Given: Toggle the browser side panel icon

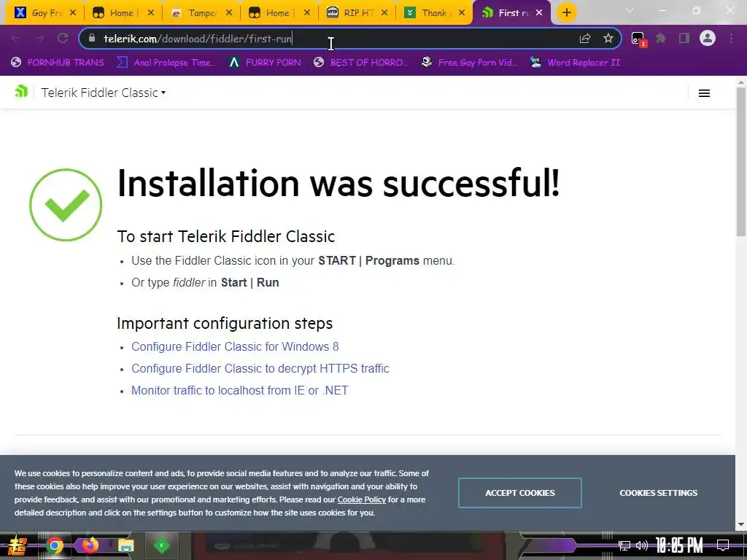Looking at the screenshot, I should tap(684, 39).
